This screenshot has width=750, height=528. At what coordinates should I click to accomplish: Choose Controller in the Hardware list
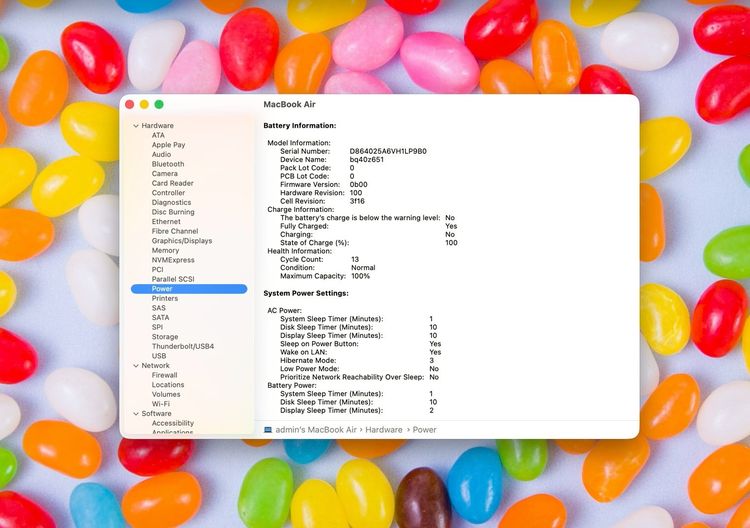pyautogui.click(x=168, y=193)
